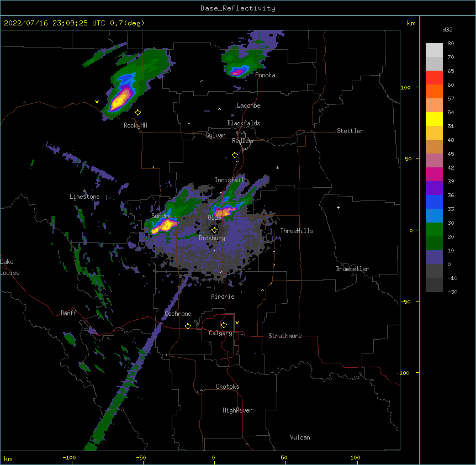Click the yellow diamond marker above Didsbury

(x=214, y=230)
